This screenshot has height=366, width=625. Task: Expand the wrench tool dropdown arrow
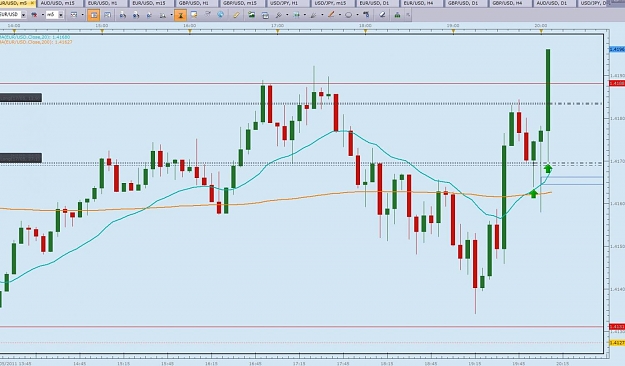287,15
